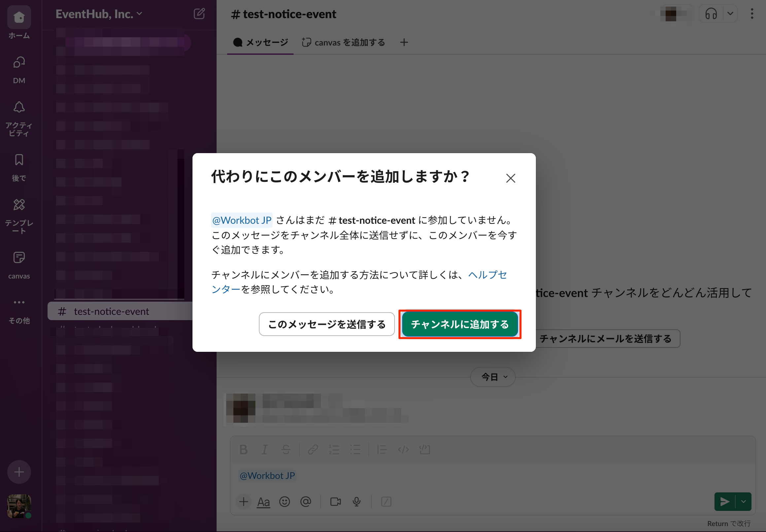Click the @Workbot JP mention in dialog
Screen dimensions: 766x532
click(x=242, y=220)
